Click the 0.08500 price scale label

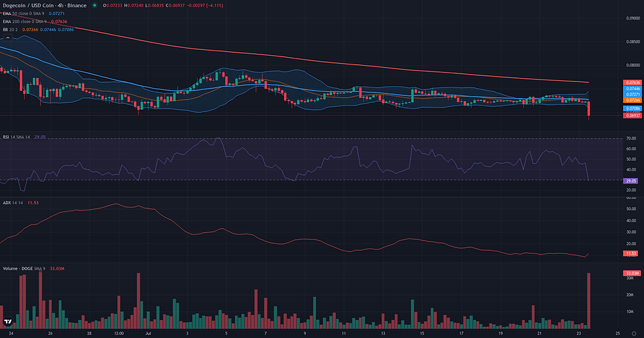pyautogui.click(x=633, y=41)
